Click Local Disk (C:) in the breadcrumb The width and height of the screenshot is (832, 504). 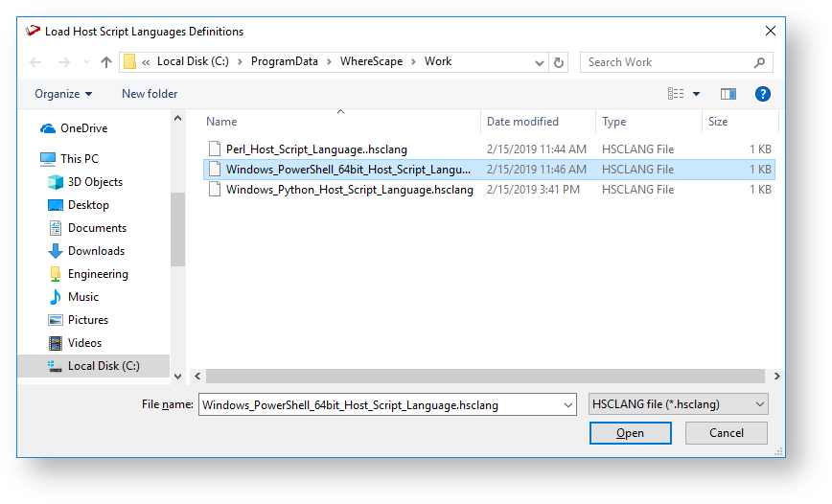[x=194, y=61]
